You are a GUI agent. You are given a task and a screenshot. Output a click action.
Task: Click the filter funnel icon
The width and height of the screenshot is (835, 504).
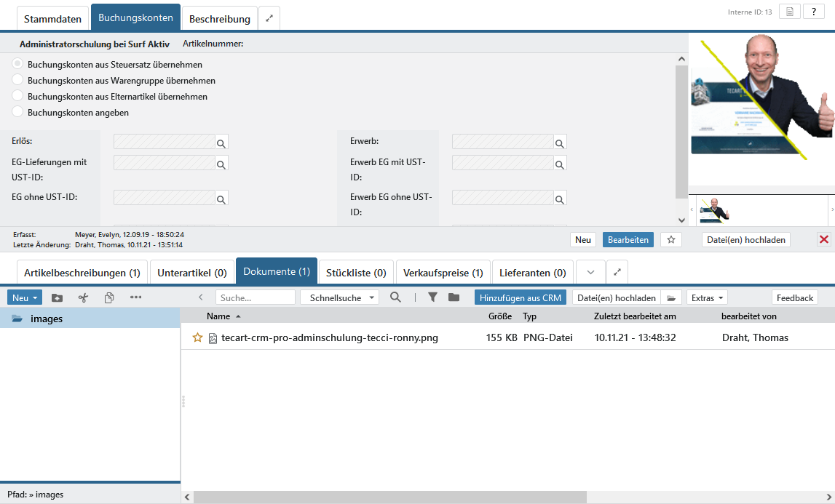(432, 297)
